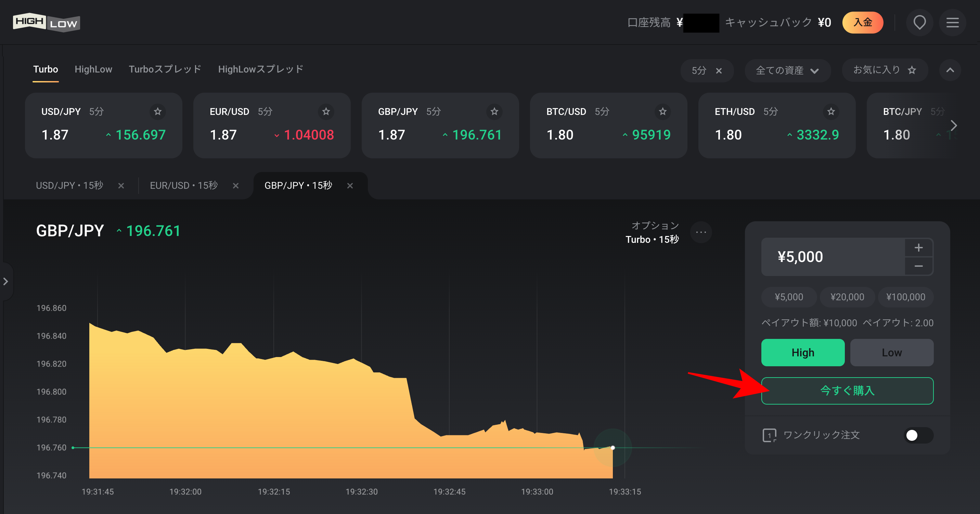
Task: Favorite the ETH/USD 5分 card star
Action: (x=831, y=111)
